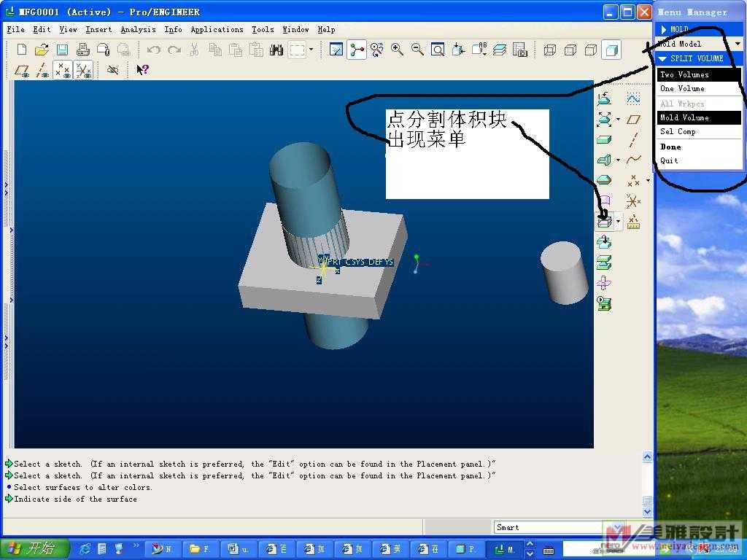Select One Volume in Menu Manager

pyautogui.click(x=699, y=88)
